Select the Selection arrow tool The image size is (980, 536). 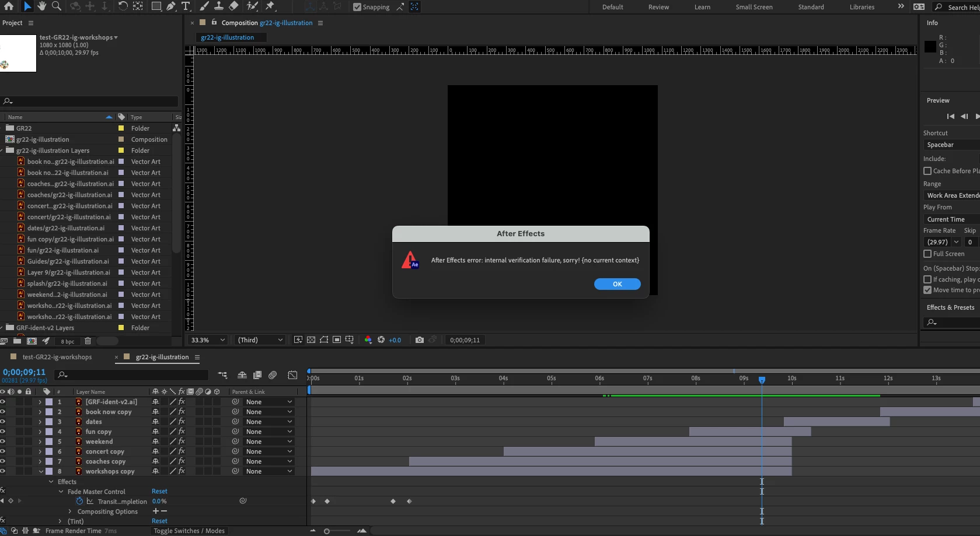point(27,6)
